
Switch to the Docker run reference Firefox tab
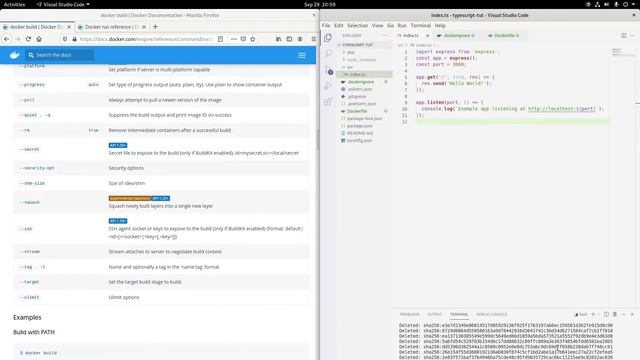tap(112, 27)
